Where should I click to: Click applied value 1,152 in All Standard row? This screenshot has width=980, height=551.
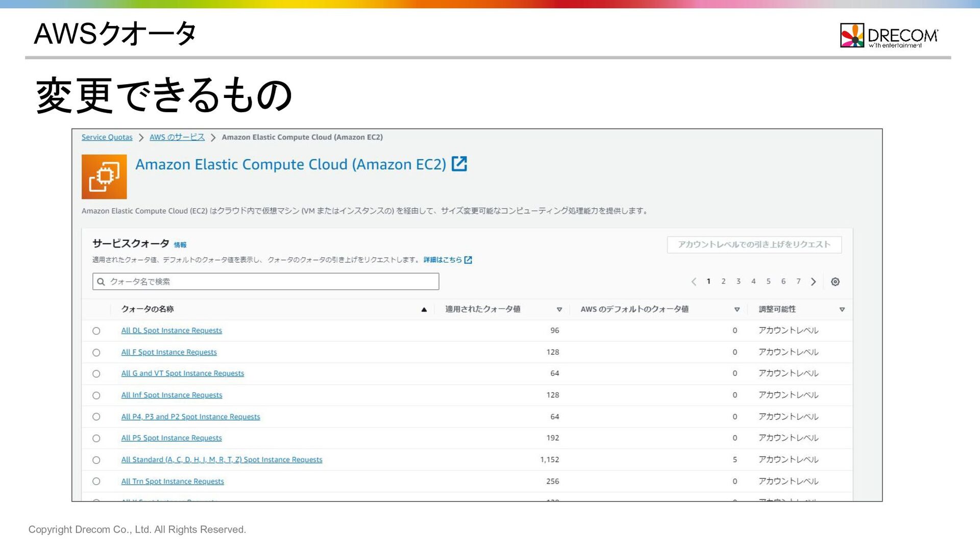549,460
